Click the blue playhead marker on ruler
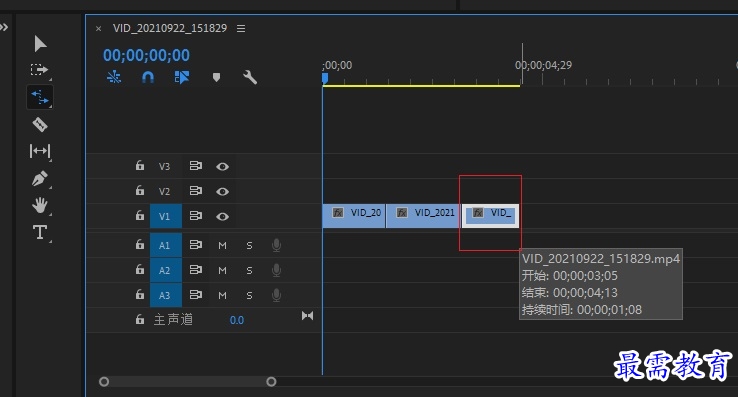This screenshot has height=397, width=738. coord(325,78)
